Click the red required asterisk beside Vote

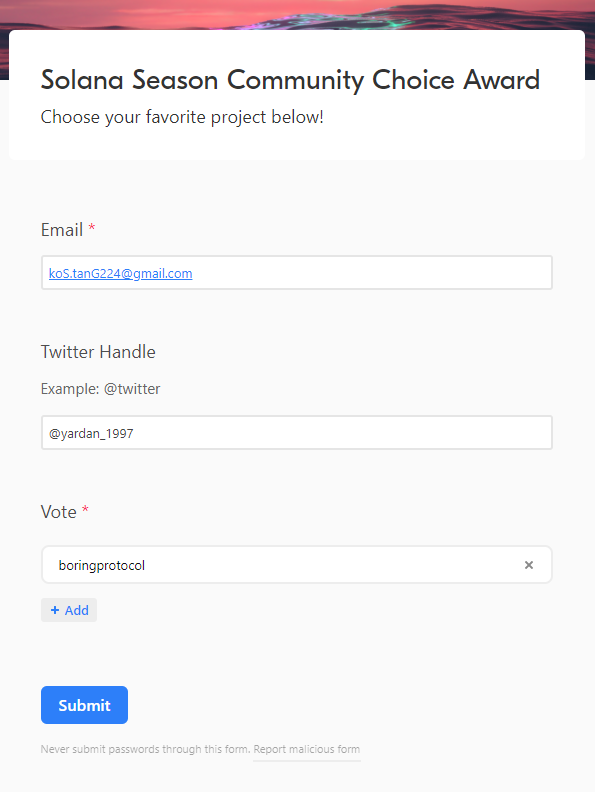click(x=85, y=509)
